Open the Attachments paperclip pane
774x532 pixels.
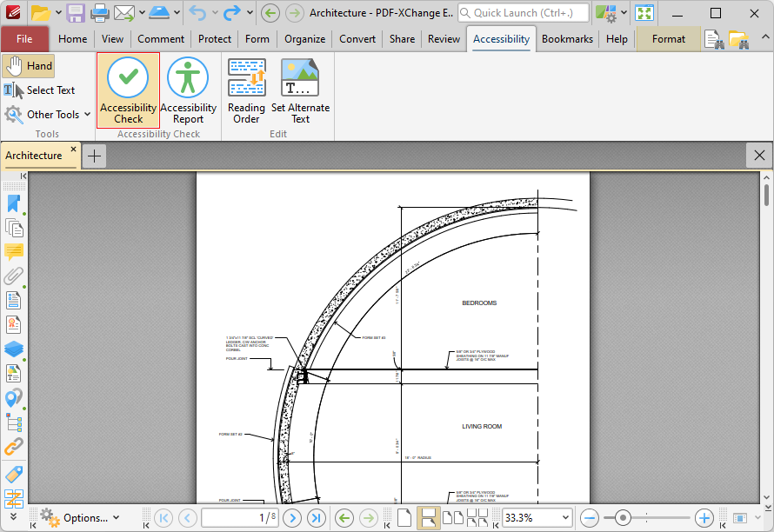pyautogui.click(x=14, y=276)
